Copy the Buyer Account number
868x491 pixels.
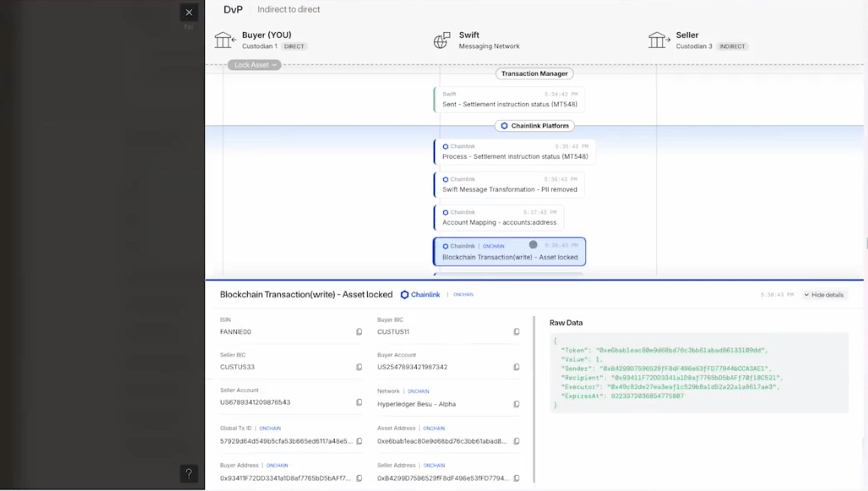(516, 367)
